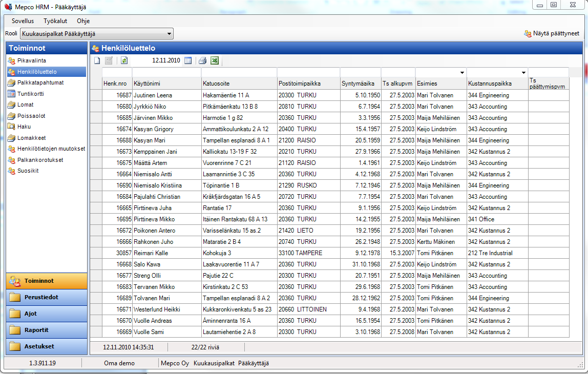Click the Näytä päättyneet link
Screen dimensions: 588x374
tap(556, 33)
